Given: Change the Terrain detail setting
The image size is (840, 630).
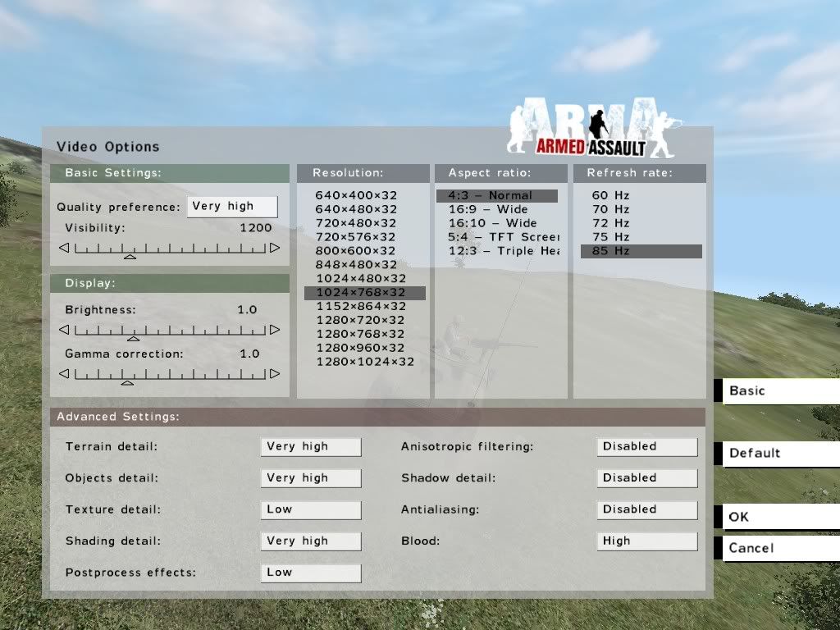Looking at the screenshot, I should [311, 447].
